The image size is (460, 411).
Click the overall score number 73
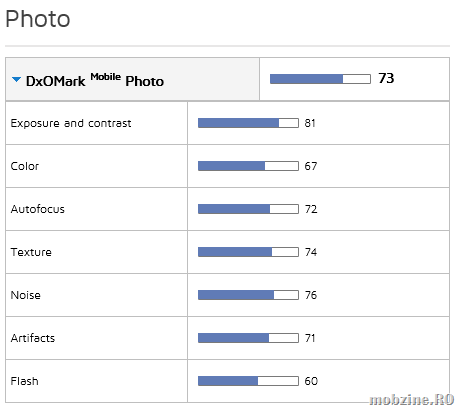tap(386, 78)
